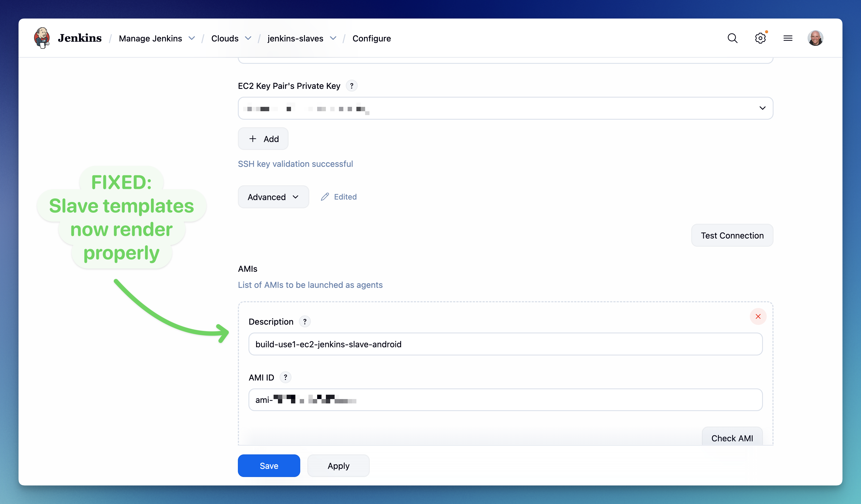Click SSH key validation successful link
Screen dimensions: 861x504
tap(296, 164)
